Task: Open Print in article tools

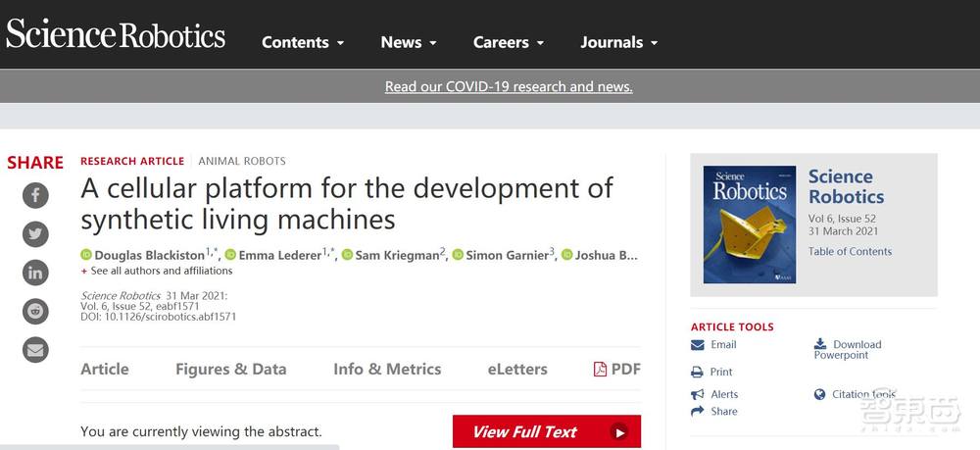Action: click(x=720, y=372)
